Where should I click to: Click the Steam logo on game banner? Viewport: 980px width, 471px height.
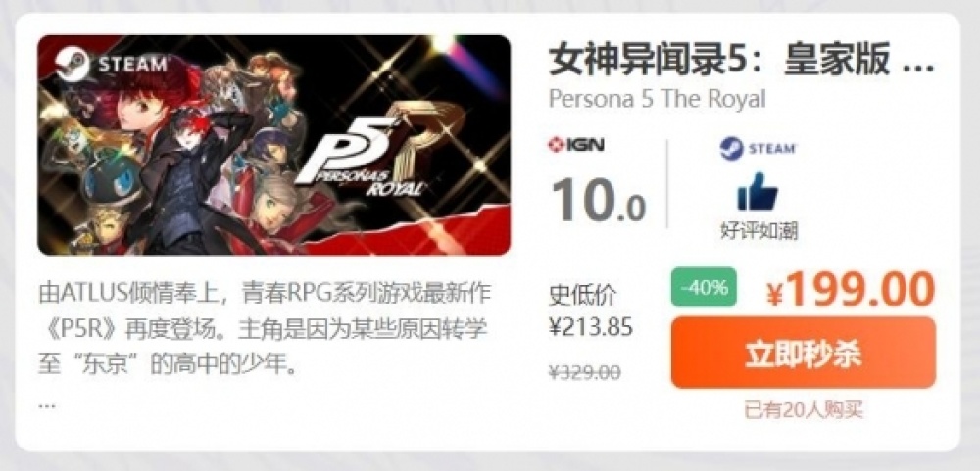(112, 64)
